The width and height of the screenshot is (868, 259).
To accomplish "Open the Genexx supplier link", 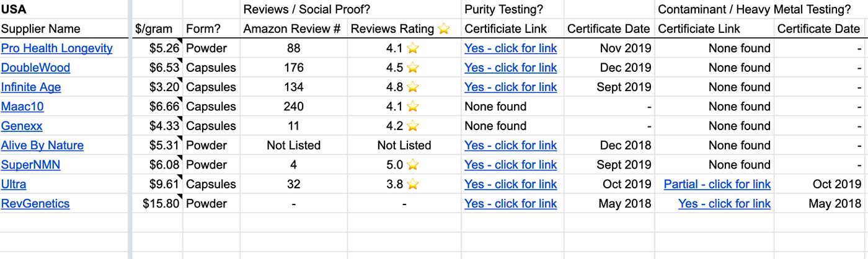I will [x=22, y=126].
